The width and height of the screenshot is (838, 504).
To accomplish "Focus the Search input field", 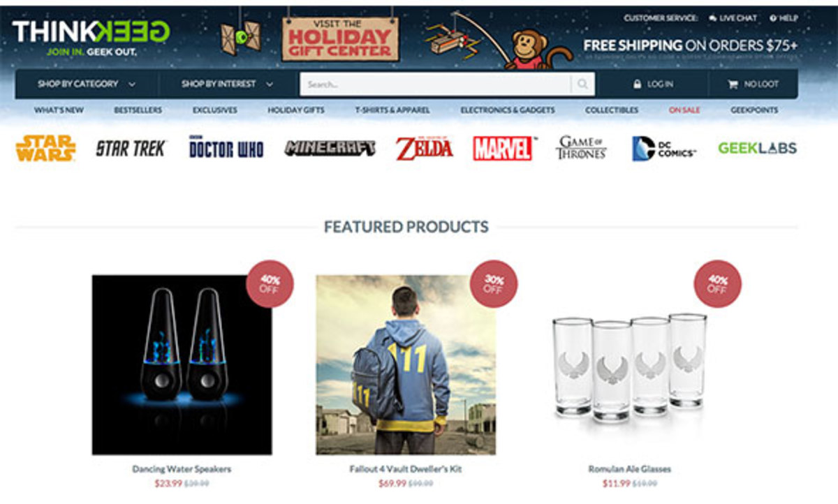I will (436, 84).
